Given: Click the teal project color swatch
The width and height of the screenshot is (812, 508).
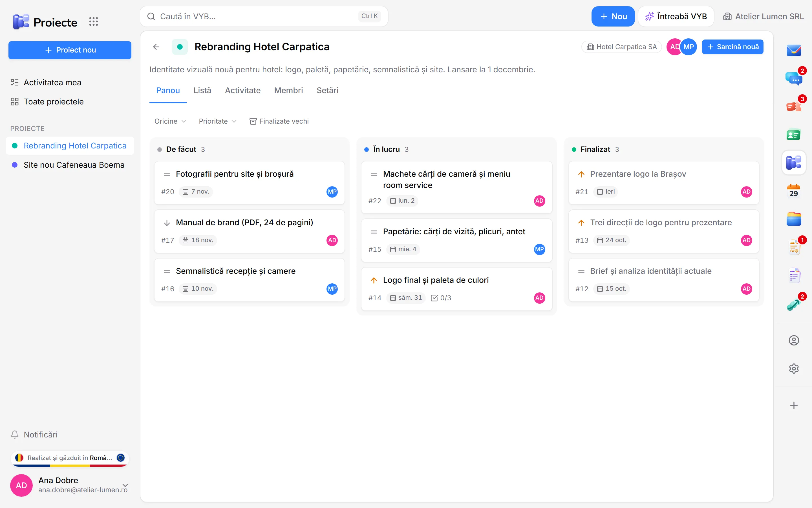Looking at the screenshot, I should coord(180,47).
